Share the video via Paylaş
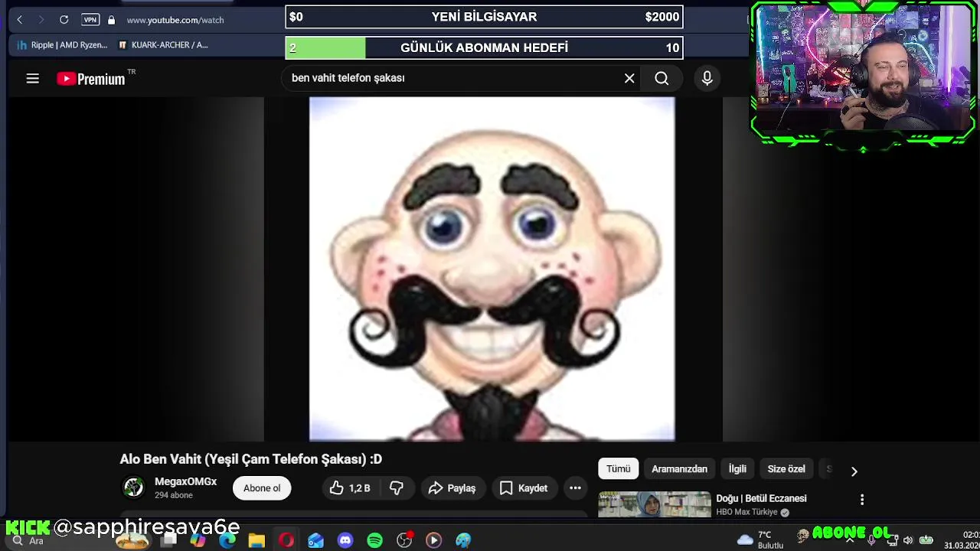980x551 pixels. (x=452, y=488)
